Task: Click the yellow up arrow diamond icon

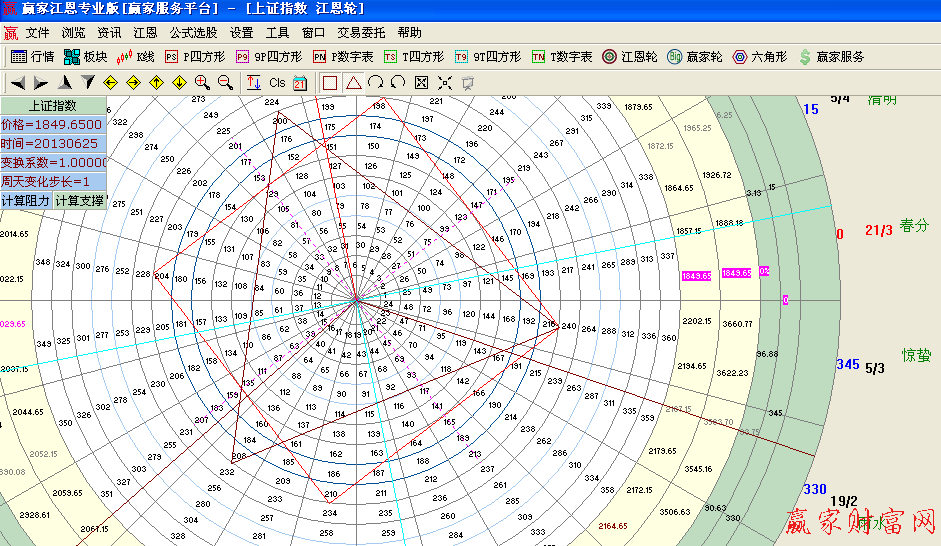Action: click(x=156, y=82)
